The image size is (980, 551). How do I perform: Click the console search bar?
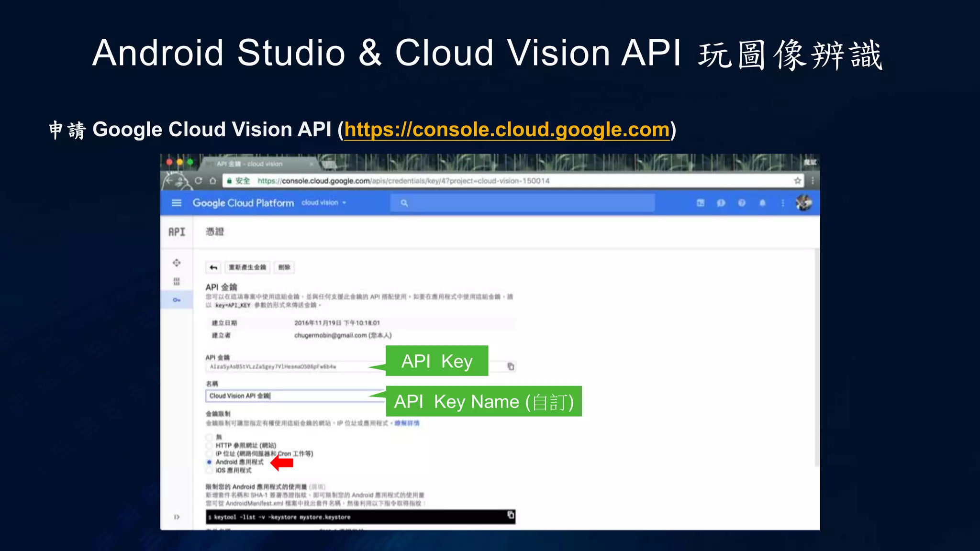[x=522, y=203]
